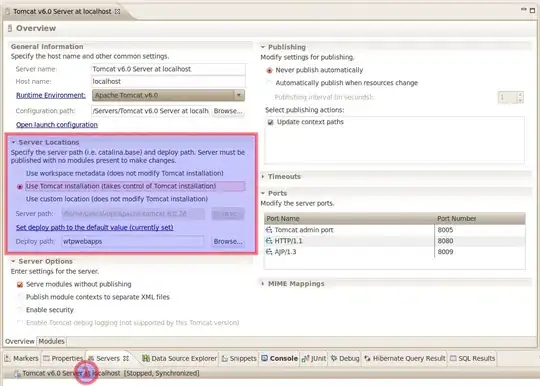
Task: Browse for the configuration path
Action: coord(228,111)
